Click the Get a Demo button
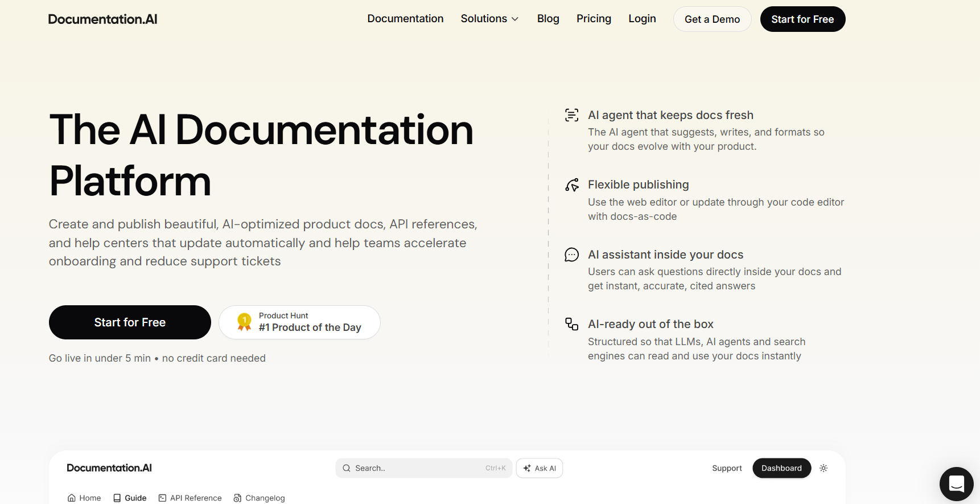Image resolution: width=980 pixels, height=504 pixels. point(712,19)
